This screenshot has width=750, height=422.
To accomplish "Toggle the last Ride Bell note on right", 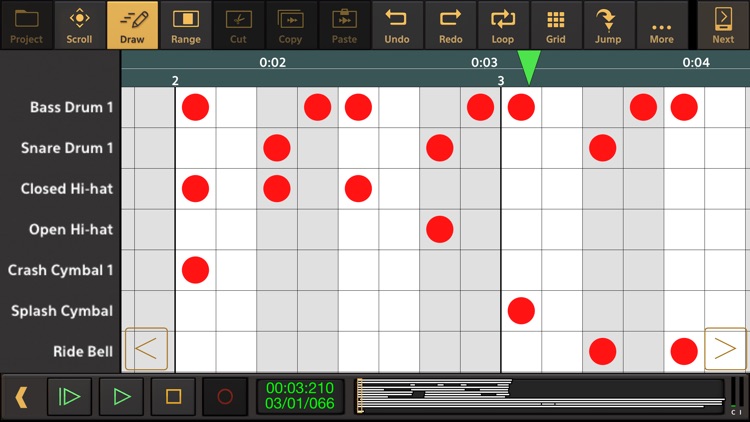I will pos(684,351).
